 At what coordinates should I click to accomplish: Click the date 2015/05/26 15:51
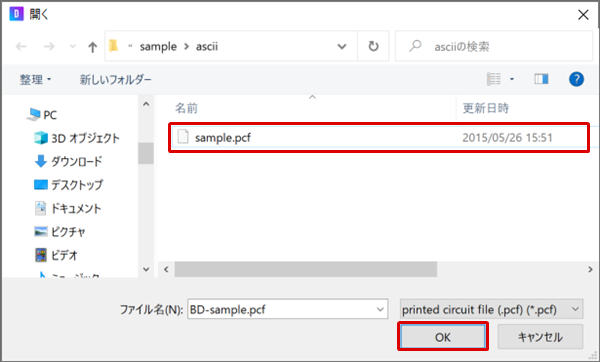point(507,137)
